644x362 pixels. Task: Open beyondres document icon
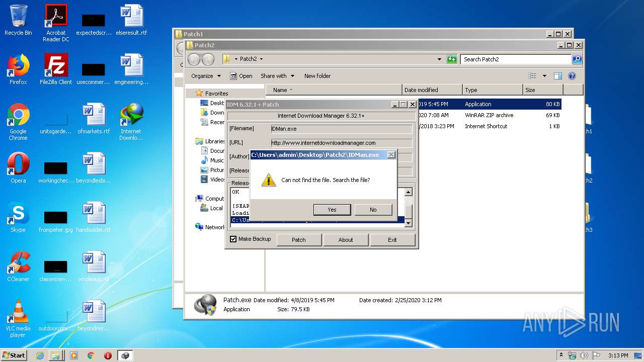point(94,316)
